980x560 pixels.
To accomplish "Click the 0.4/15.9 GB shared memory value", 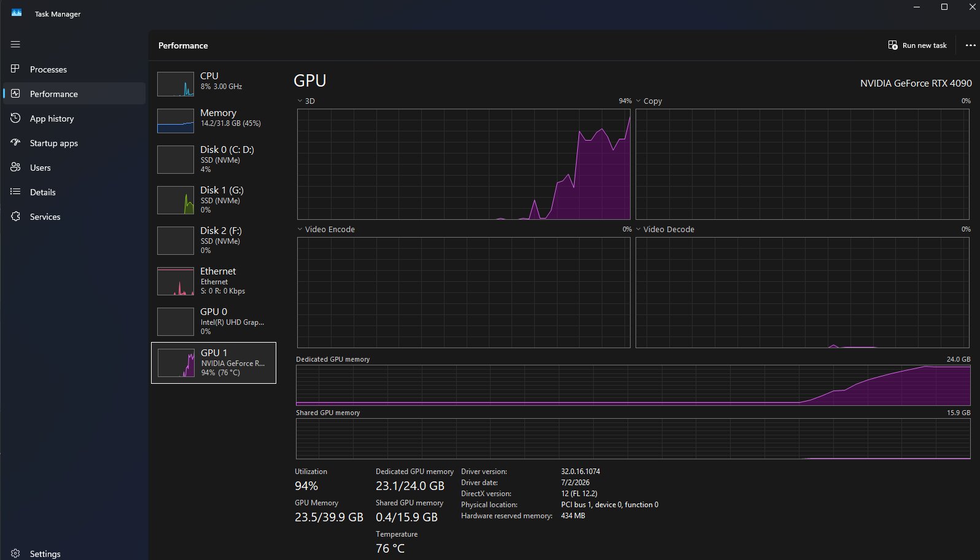I will (406, 517).
